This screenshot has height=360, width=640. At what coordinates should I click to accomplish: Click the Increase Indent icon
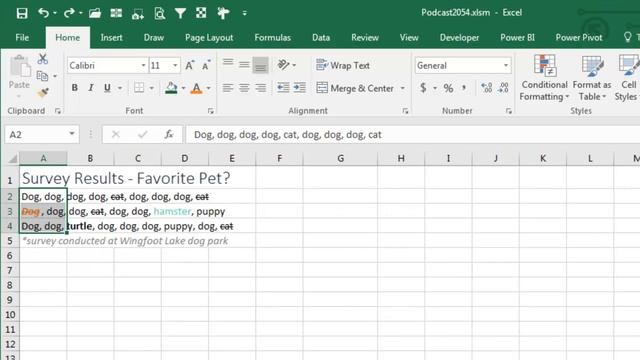(300, 88)
